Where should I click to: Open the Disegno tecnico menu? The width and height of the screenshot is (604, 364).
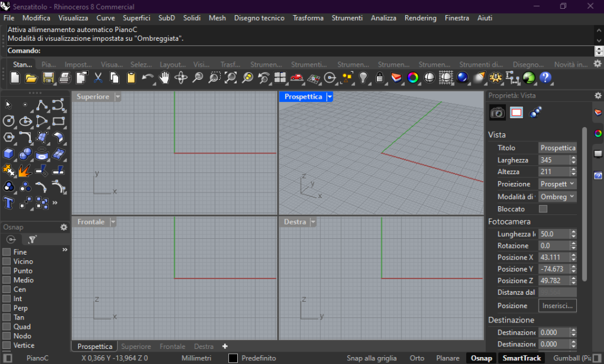click(x=259, y=18)
